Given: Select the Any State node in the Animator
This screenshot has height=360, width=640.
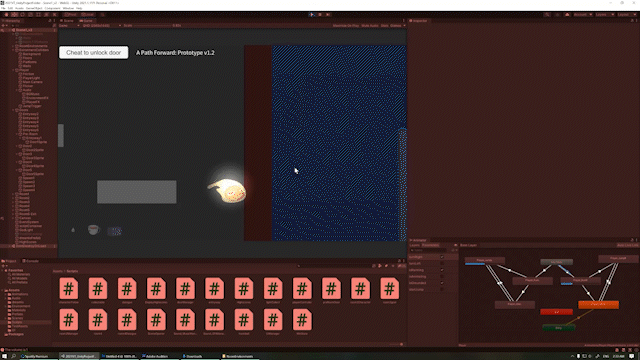Looking at the screenshot, I should [x=556, y=262].
